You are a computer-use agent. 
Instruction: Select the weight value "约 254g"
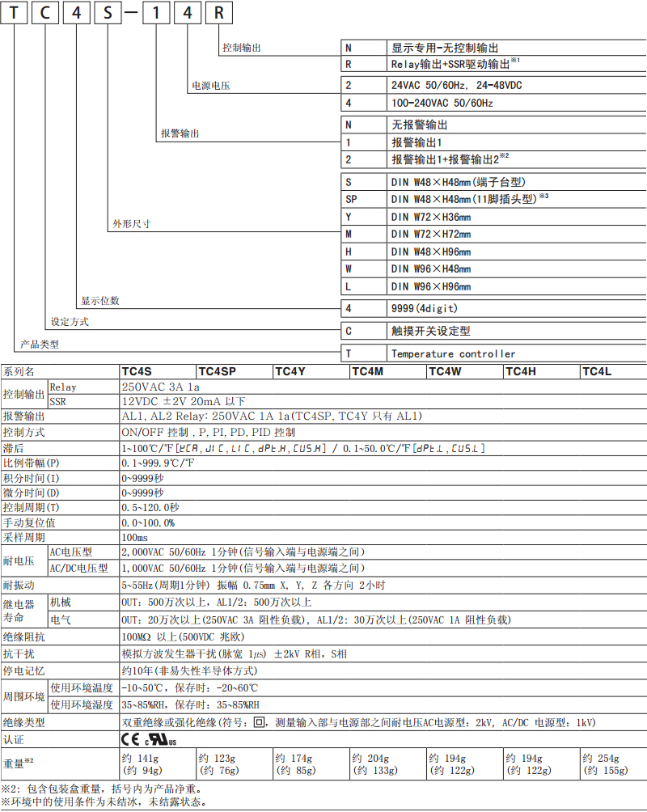(x=601, y=758)
